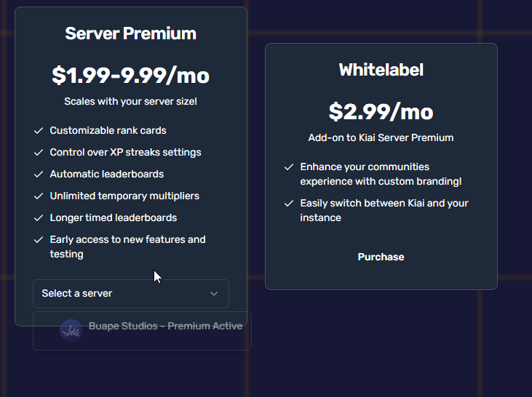Click the Whitelabel Purchase button
This screenshot has width=532, height=397.
pyautogui.click(x=381, y=257)
